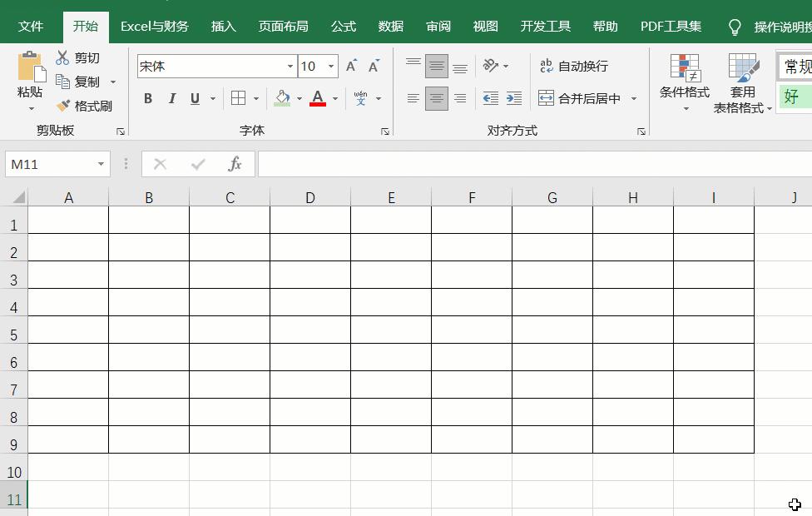Image resolution: width=812 pixels, height=516 pixels.
Task: Open the font size dropdown
Action: 330,65
